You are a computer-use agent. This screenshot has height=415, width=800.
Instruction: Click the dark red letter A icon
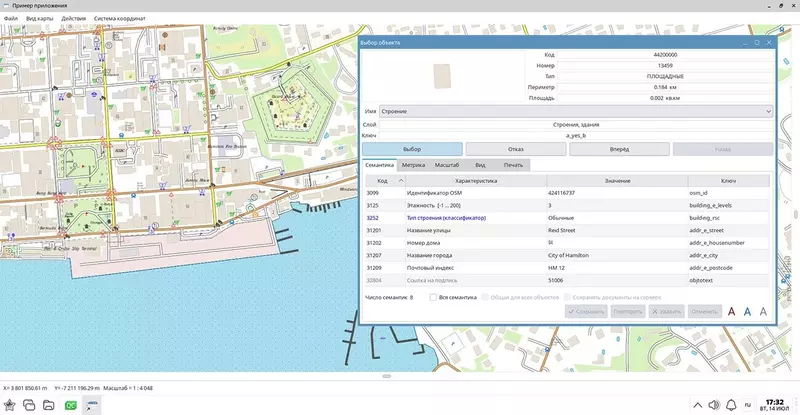[x=731, y=311]
